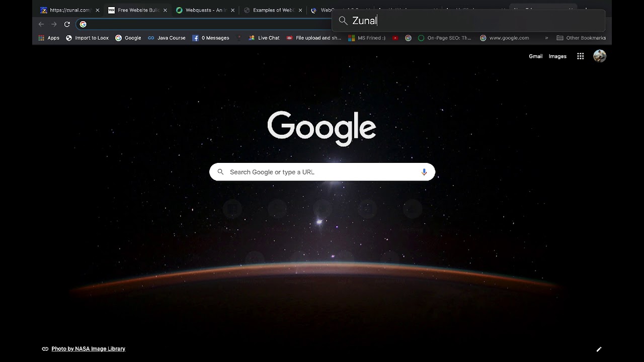Click the folder icon of Other Bookmarks
Image resolution: width=644 pixels, height=362 pixels.
coord(560,38)
